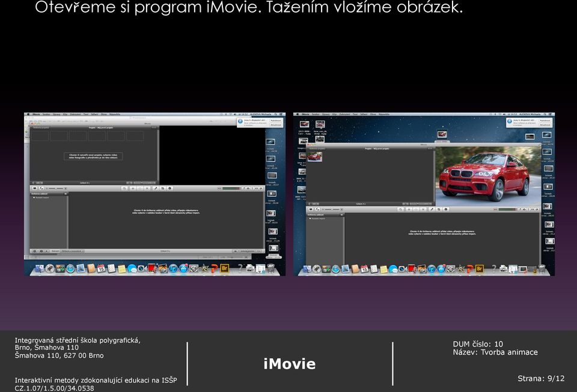Click the Reject X button in left iMovie toolbar

coord(147,188)
